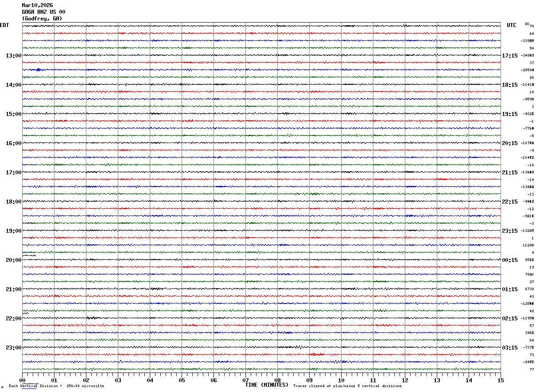Viewport: 536px width, 392px height.
Task: Click DC offset value '57'
Action: [x=532, y=326]
